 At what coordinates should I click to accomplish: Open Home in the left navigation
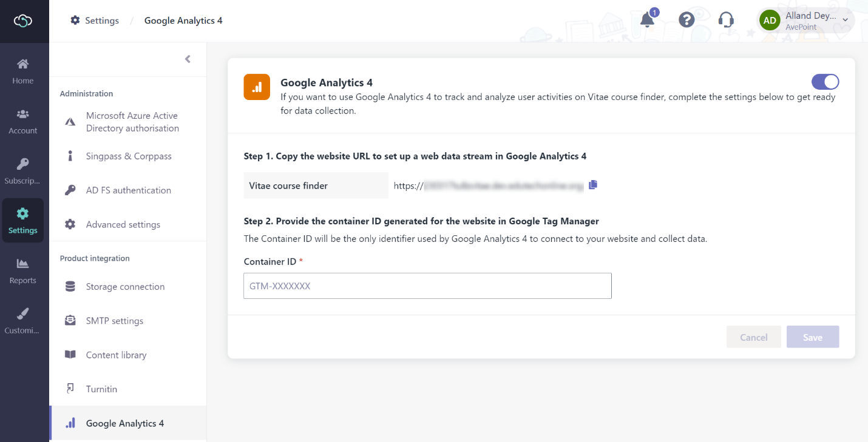point(23,71)
